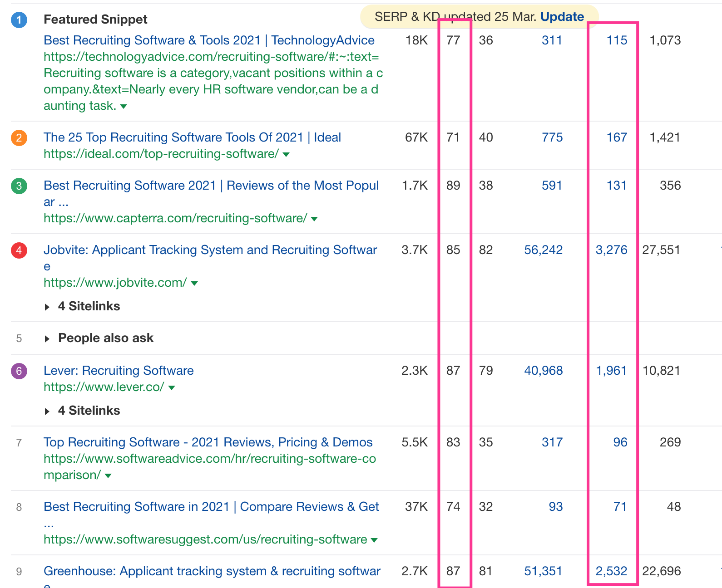Select the 1,073 value in the TechnologyAdvice row
Image resolution: width=722 pixels, height=588 pixels.
(x=665, y=40)
